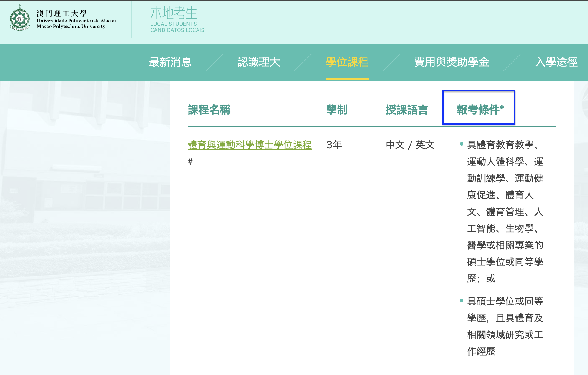
Task: Open 體育與運動科學博士學位課程 programme link
Action: coord(249,145)
